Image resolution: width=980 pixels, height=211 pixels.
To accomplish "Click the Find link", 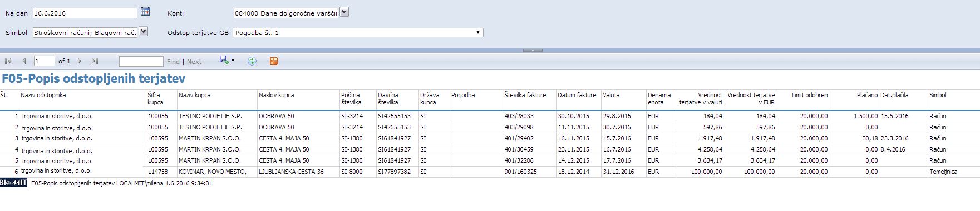I will (x=173, y=62).
